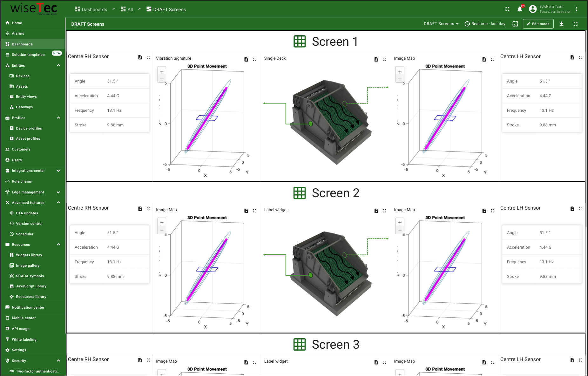588x376 pixels.
Task: Open the notifications bell
Action: [520, 9]
